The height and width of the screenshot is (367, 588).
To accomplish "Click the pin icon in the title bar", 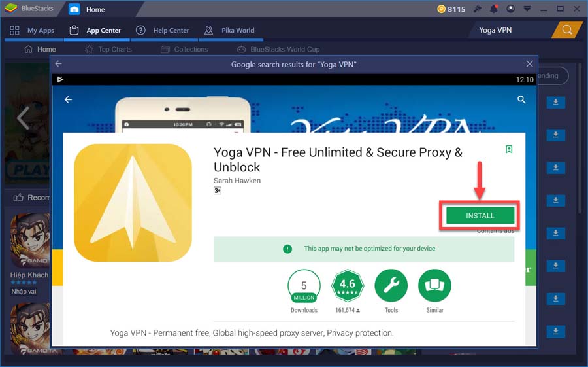I will click(x=478, y=9).
